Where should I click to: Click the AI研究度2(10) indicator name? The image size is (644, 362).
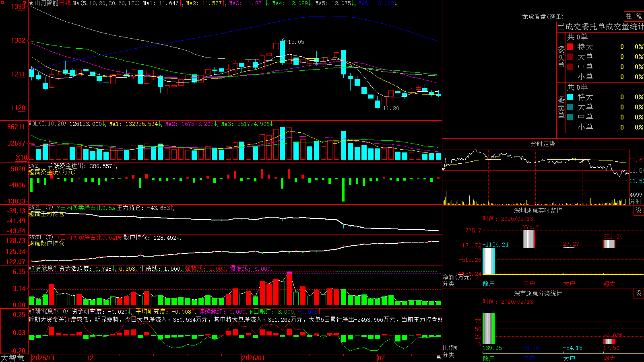tap(48, 311)
